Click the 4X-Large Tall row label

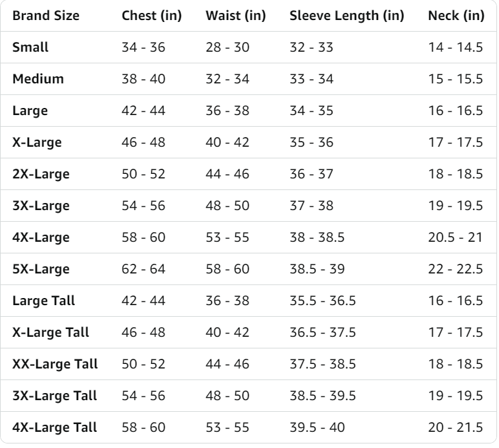[54, 428]
